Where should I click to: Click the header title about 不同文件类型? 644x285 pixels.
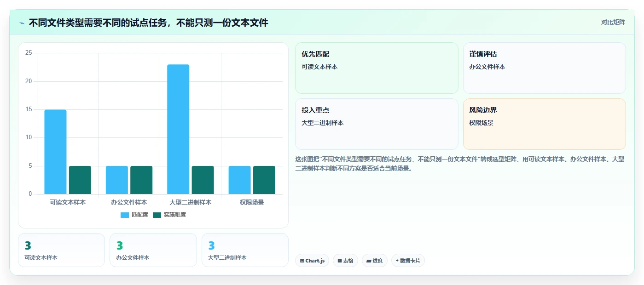pyautogui.click(x=149, y=23)
